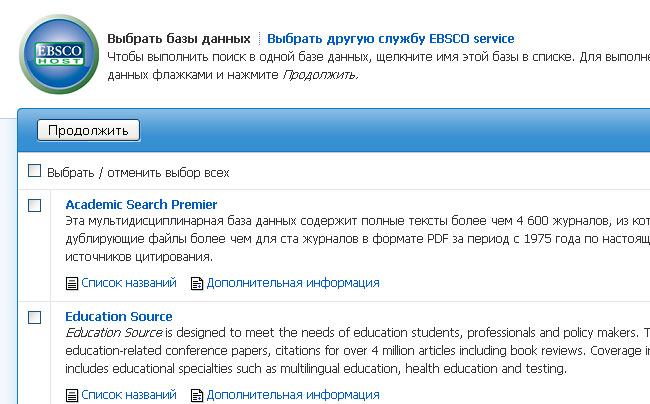This screenshot has height=404, width=650.
Task: Click the Academic Search Premier description text
Action: click(x=357, y=239)
